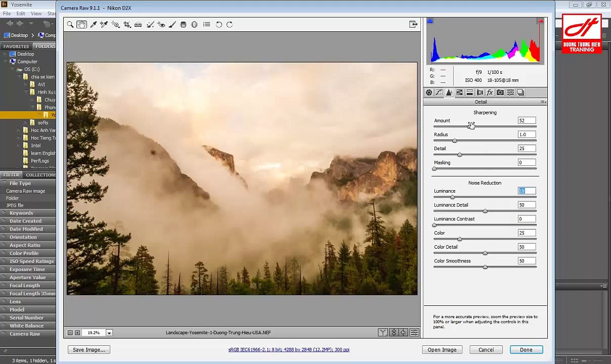Open the File menu in Bridge
This screenshot has width=611, height=364.
pyautogui.click(x=7, y=14)
